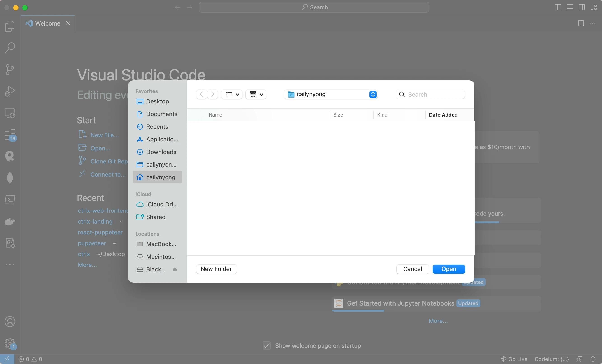
Task: Eject the Black... drive in sidebar
Action: tap(175, 269)
